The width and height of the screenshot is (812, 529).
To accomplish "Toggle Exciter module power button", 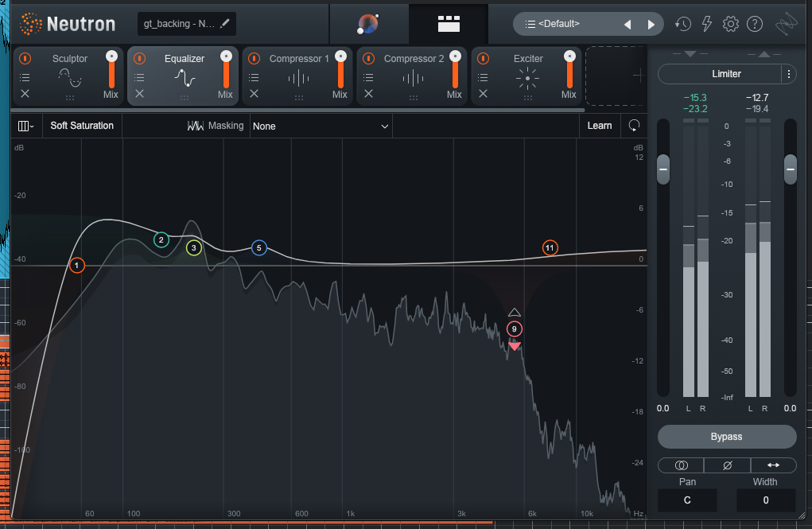I will (483, 59).
